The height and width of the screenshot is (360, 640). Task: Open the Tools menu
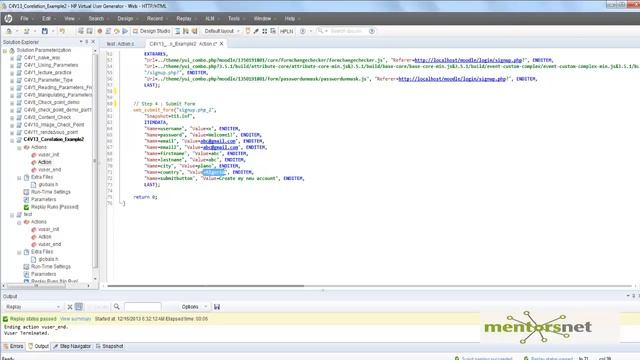tap(234, 18)
